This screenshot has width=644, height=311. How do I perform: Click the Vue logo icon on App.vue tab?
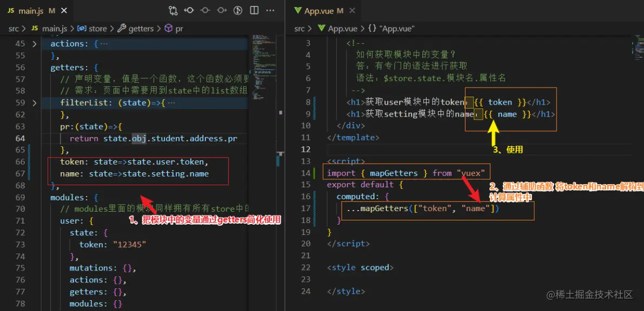(x=298, y=11)
